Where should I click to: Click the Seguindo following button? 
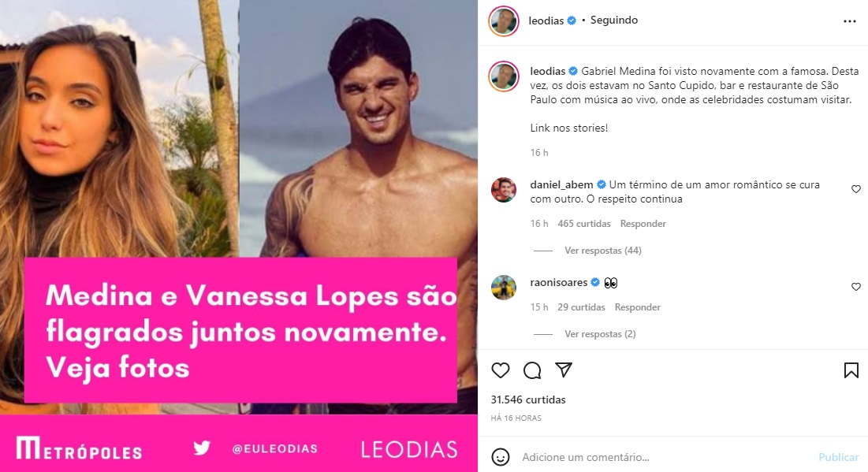[614, 20]
